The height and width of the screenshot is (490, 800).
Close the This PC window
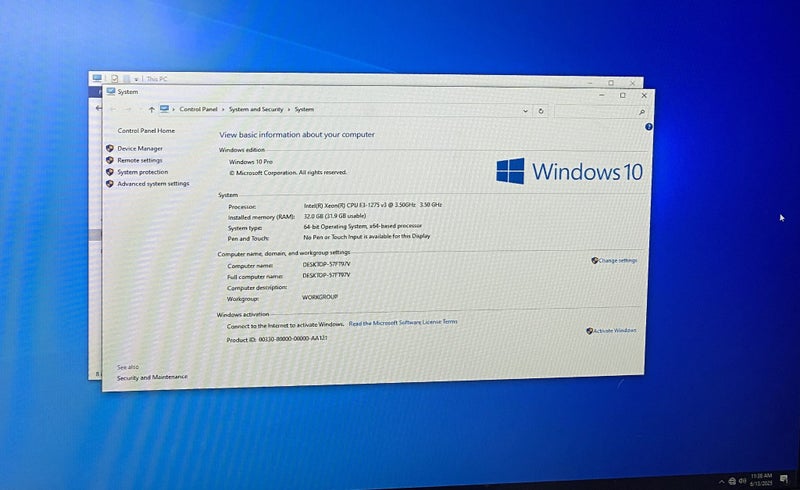(x=632, y=83)
